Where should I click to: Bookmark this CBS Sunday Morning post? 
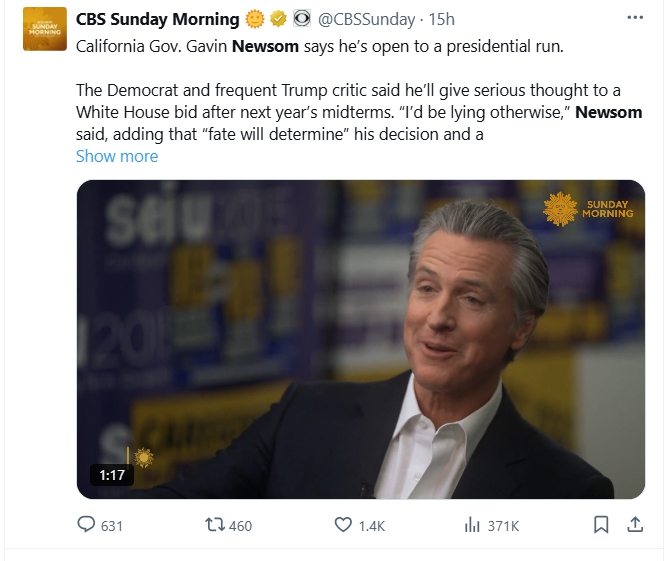point(601,525)
